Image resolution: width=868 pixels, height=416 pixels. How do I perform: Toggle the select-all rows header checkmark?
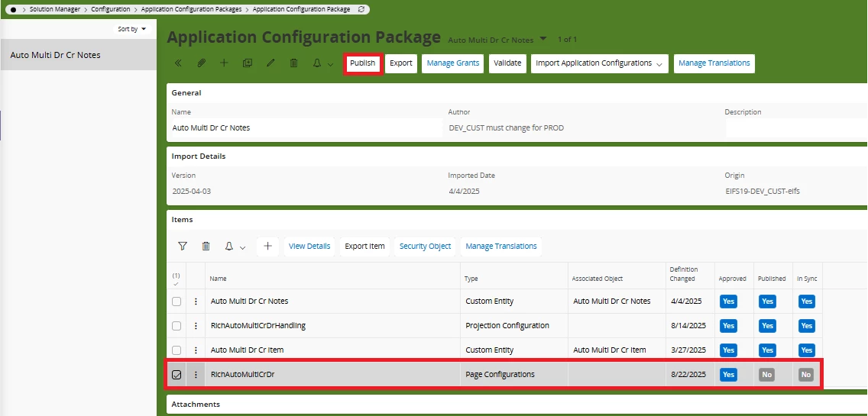point(176,284)
